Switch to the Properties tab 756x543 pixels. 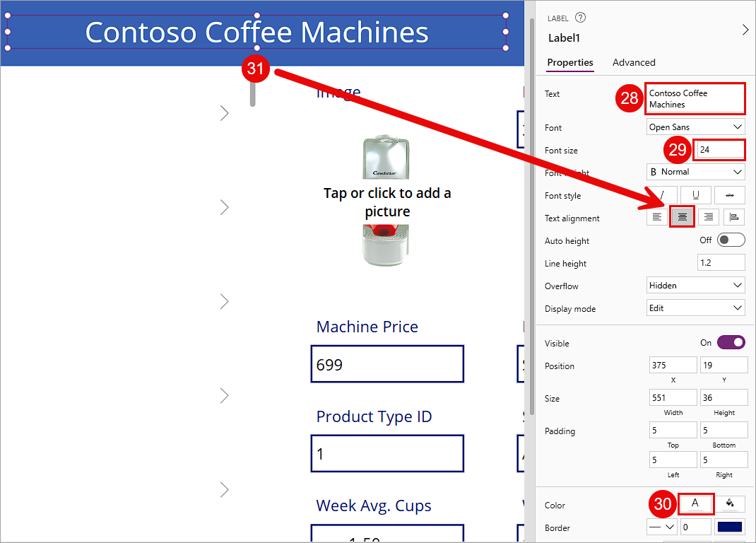(x=570, y=62)
